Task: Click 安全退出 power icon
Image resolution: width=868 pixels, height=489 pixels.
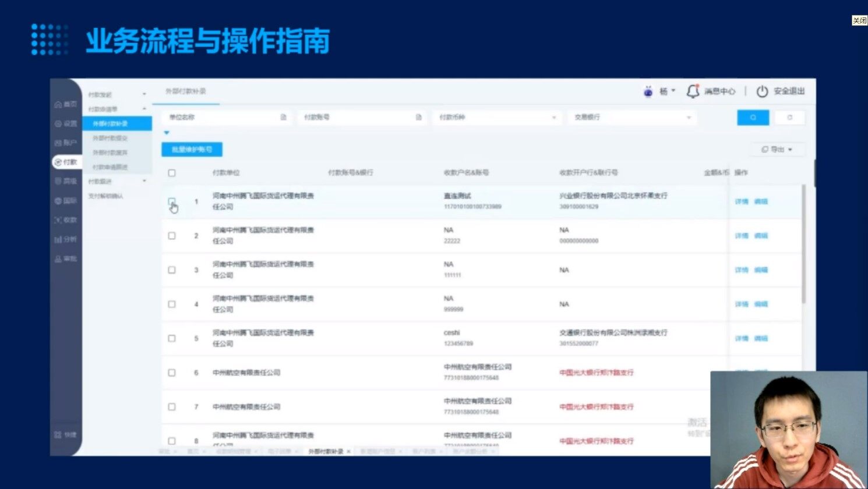Action: tap(762, 91)
